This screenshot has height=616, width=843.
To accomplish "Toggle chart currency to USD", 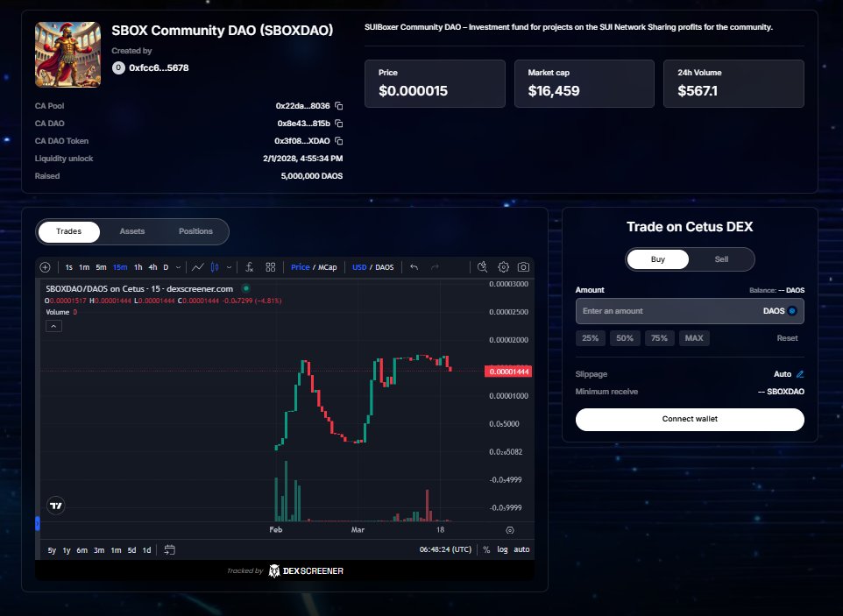I will click(359, 267).
